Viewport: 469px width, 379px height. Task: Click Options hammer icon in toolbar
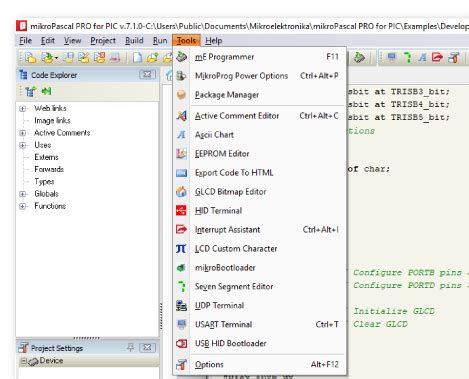click(453, 57)
